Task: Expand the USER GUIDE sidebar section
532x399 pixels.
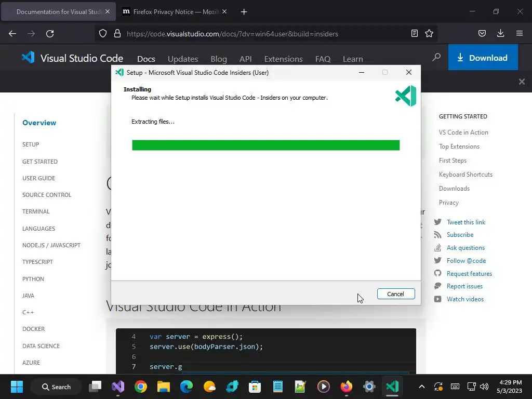Action: click(x=38, y=178)
